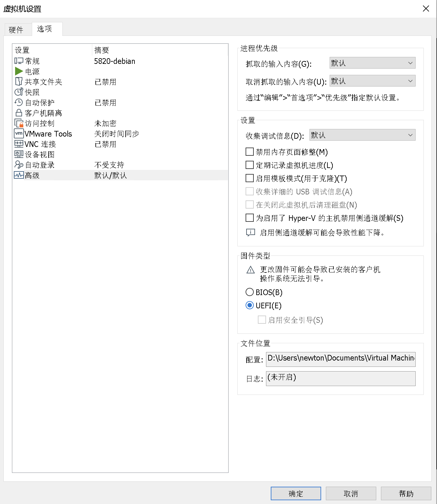Screen dimensions: 437x504
Task: Select the VMware Tools row label
Action: (x=48, y=134)
